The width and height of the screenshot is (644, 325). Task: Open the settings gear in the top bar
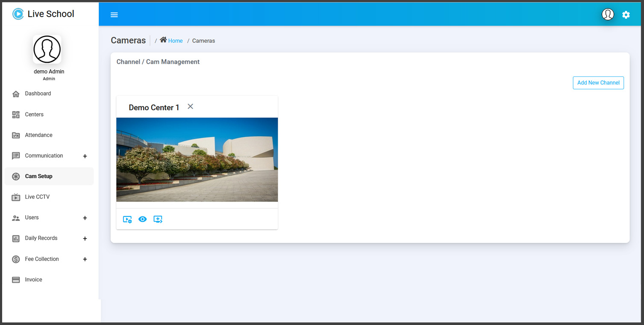(626, 15)
